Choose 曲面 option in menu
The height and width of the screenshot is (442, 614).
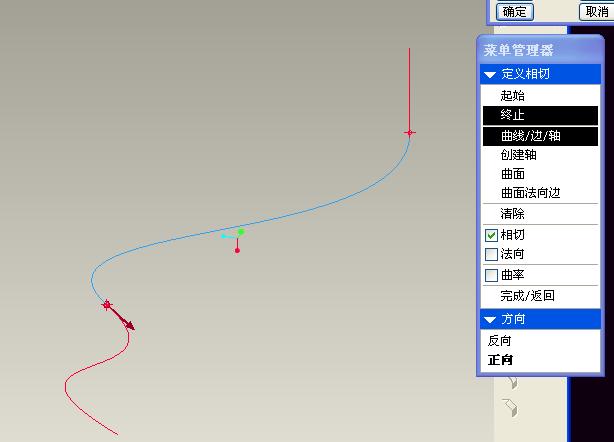pos(540,174)
